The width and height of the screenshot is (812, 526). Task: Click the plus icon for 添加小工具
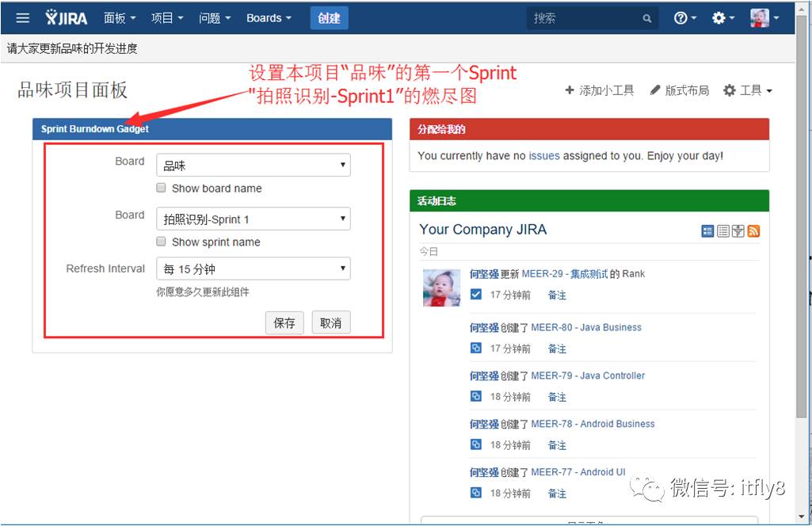(x=570, y=90)
